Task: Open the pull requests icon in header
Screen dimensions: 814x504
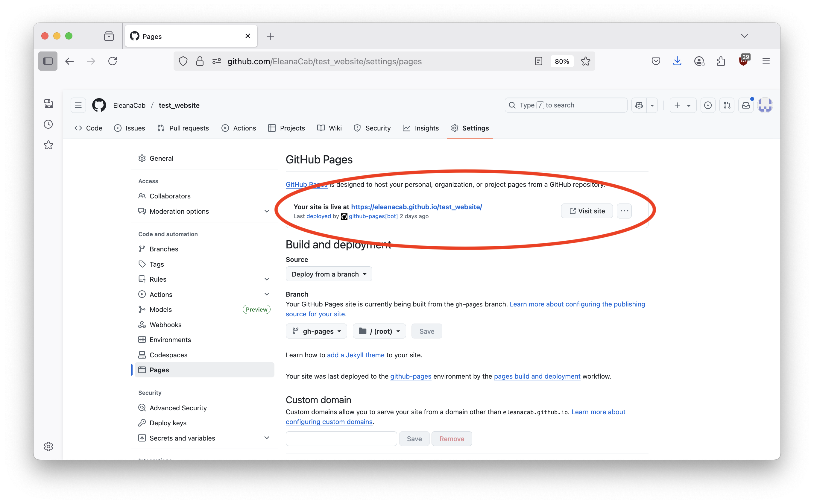Action: coord(727,105)
